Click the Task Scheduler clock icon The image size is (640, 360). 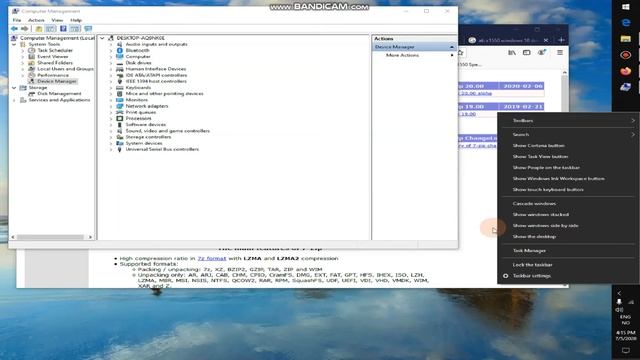tap(31, 50)
